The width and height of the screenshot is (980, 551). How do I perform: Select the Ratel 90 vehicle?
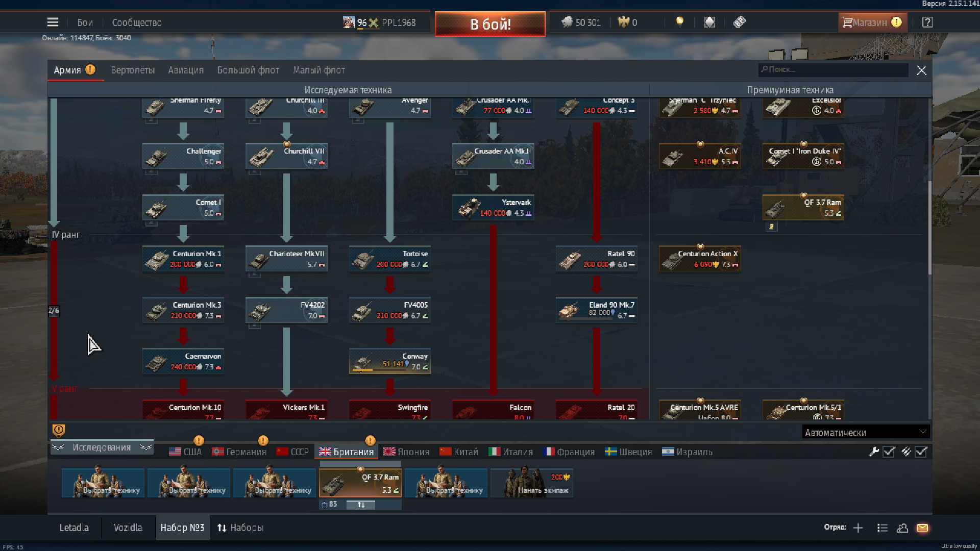(597, 259)
